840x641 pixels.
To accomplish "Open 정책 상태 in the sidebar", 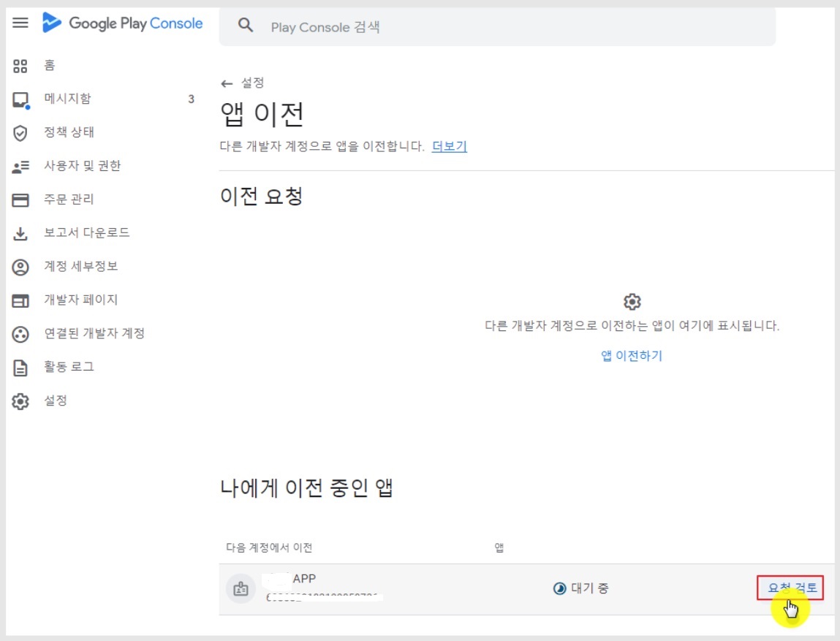I will [69, 132].
